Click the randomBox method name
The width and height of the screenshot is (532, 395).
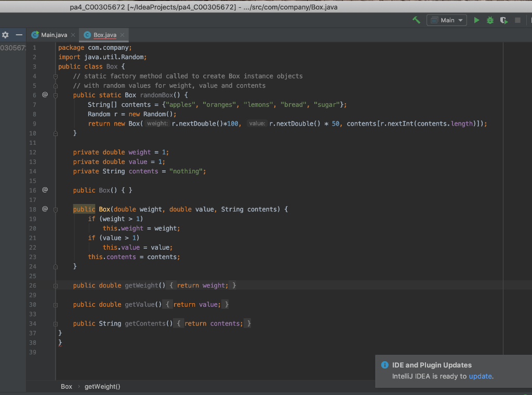156,95
